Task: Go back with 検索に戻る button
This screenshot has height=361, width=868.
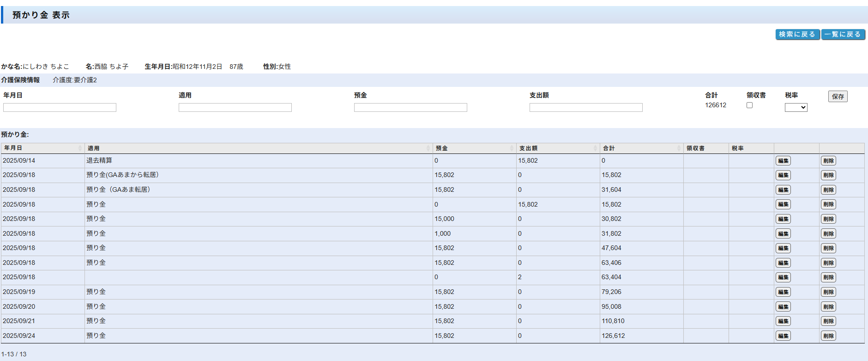Action: tap(797, 35)
